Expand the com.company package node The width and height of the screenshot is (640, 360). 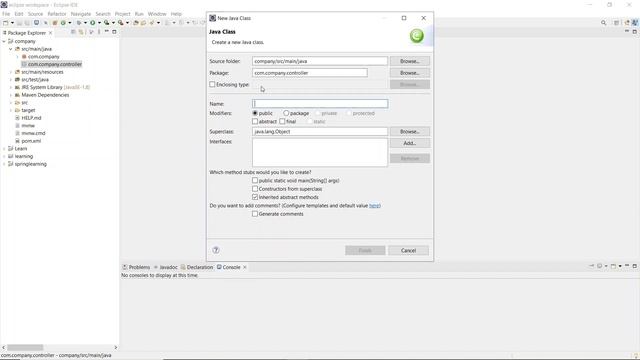18,57
